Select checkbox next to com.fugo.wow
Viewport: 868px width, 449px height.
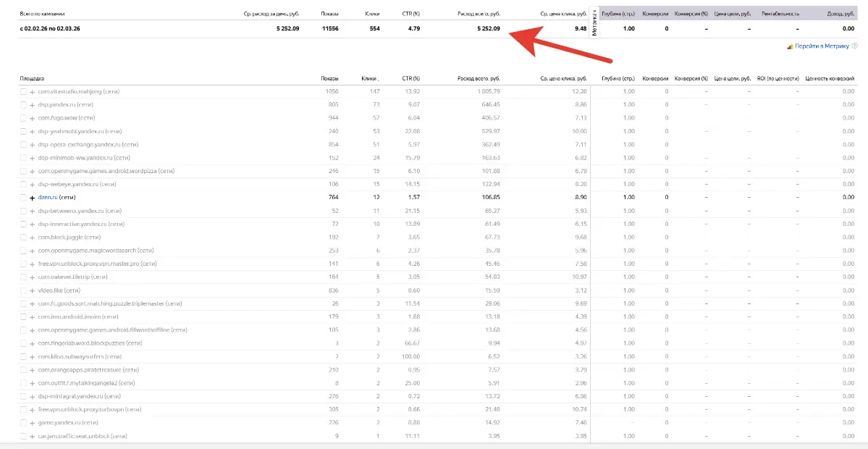(23, 118)
